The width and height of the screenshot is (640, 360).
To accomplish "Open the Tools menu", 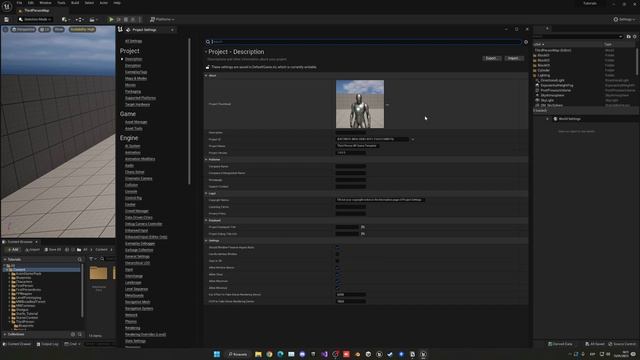I will 61,3.
